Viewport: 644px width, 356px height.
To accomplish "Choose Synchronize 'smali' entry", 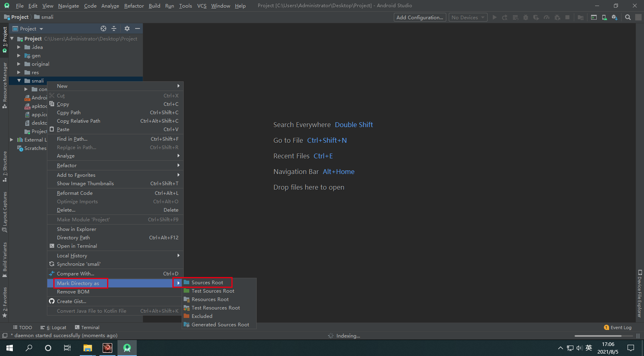I will pos(115,264).
